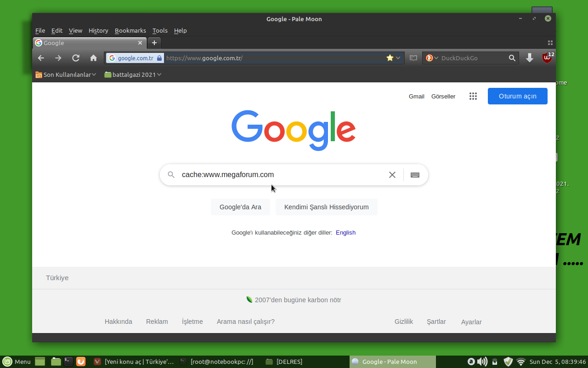Open the tab groups grid icon
This screenshot has width=588, height=368.
click(550, 43)
